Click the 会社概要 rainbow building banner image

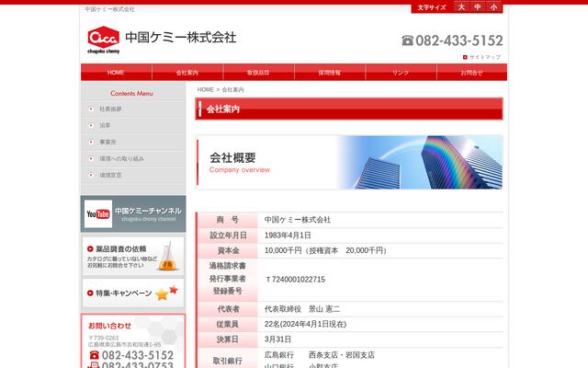coord(349,162)
